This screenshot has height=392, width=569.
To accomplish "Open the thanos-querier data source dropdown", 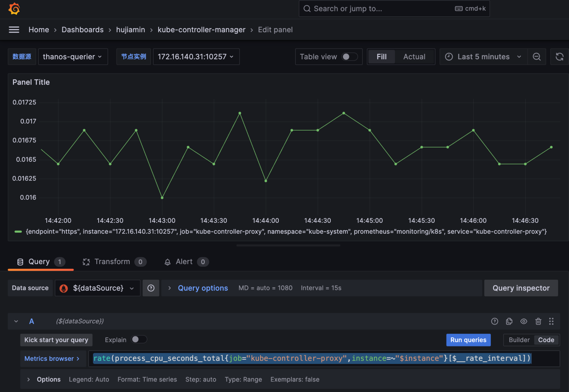I will pos(73,57).
